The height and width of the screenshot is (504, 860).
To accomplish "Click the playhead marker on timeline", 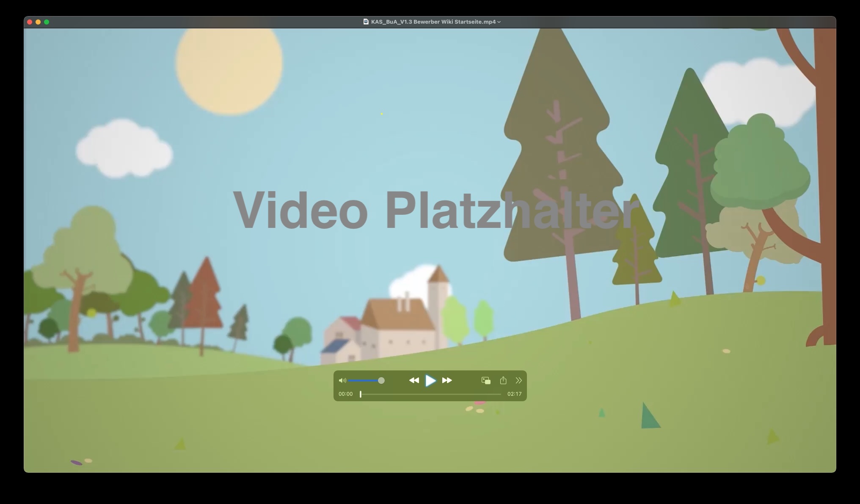I will [x=361, y=394].
